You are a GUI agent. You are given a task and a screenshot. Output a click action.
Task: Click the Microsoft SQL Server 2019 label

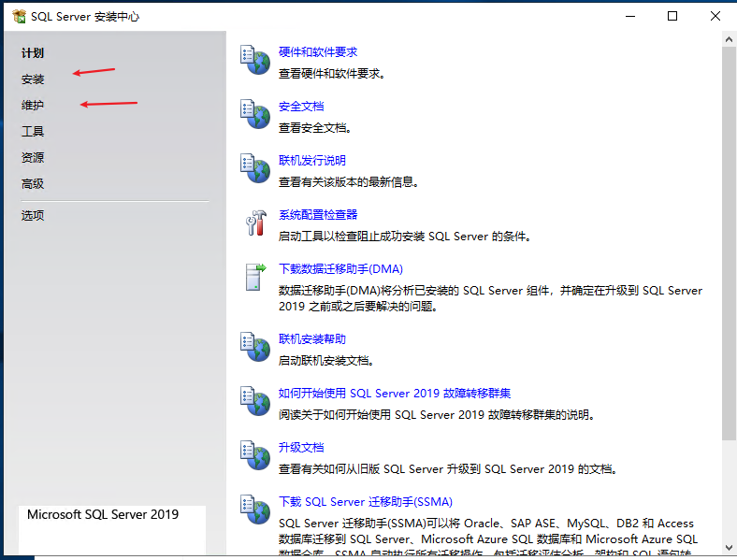103,514
